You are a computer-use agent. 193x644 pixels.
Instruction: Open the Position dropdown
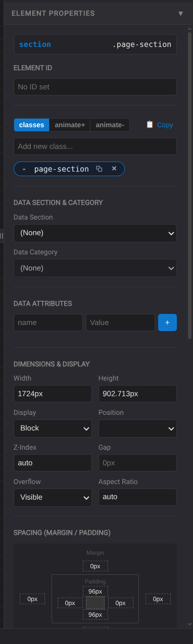tap(137, 428)
